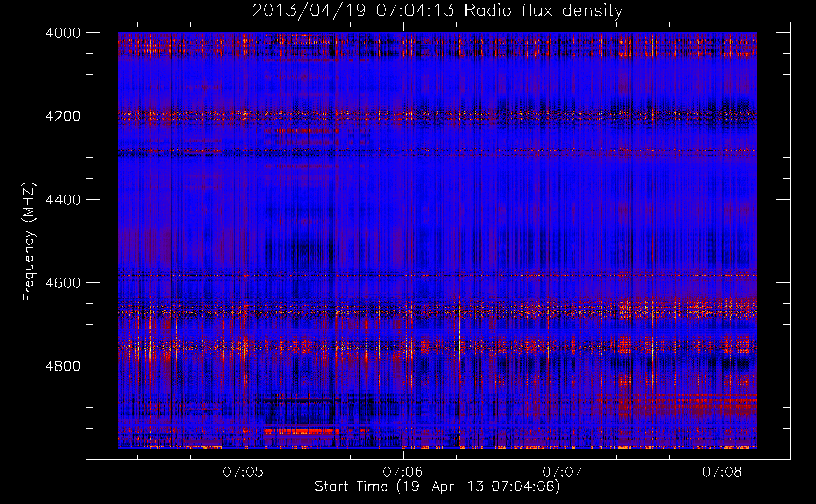Click the 4600 frequency tick label

pos(63,283)
